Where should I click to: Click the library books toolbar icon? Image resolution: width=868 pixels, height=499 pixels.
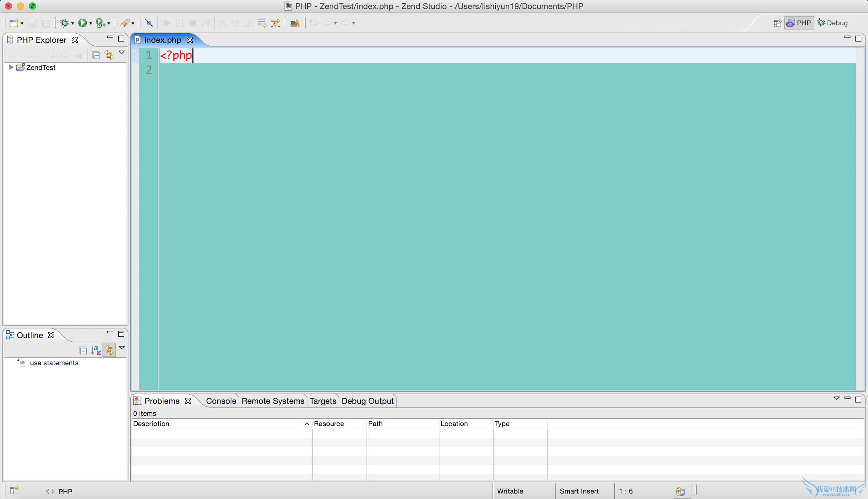[x=295, y=23]
